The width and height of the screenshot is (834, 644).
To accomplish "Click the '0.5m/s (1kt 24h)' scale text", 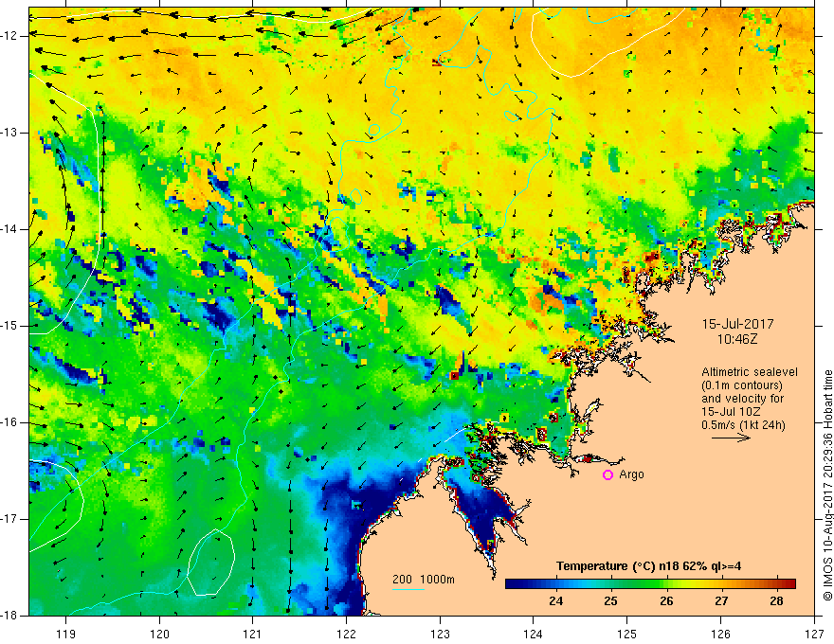I will 743,425.
